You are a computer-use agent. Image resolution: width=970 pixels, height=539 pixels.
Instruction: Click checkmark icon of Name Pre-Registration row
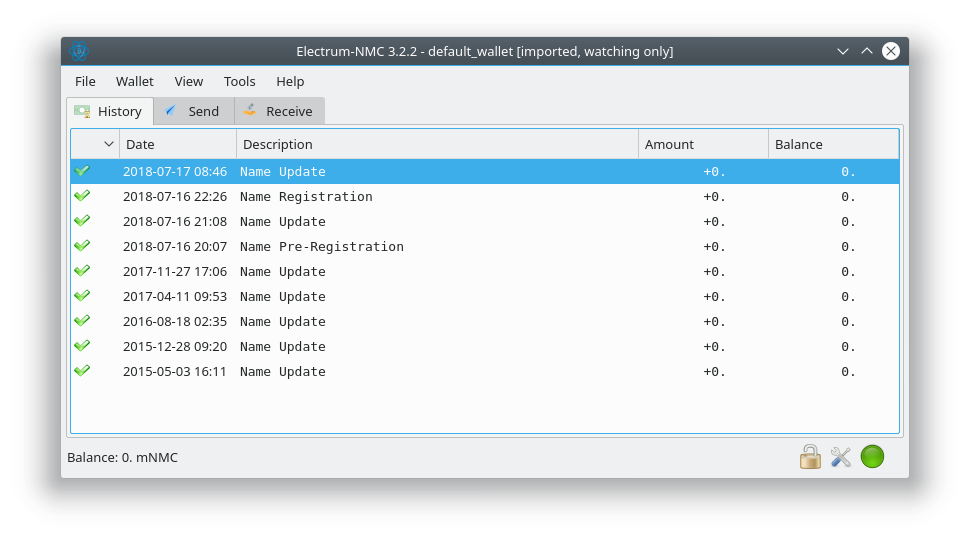[x=82, y=246]
